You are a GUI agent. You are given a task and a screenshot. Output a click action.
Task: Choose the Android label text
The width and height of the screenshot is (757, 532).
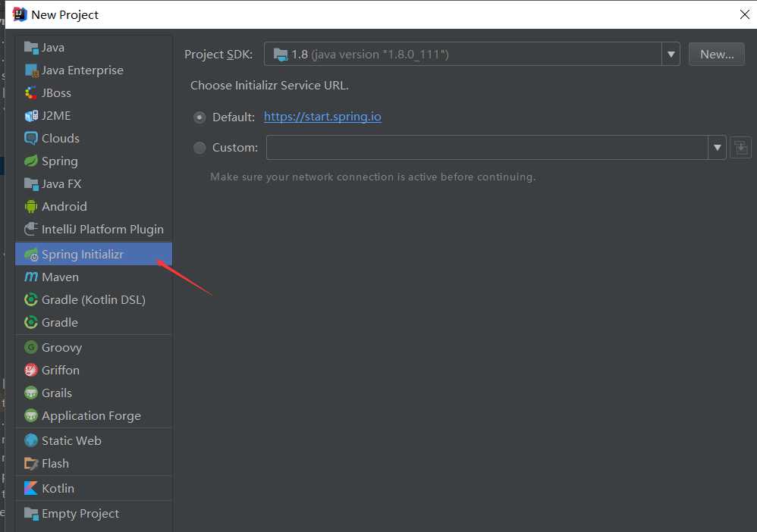[64, 206]
